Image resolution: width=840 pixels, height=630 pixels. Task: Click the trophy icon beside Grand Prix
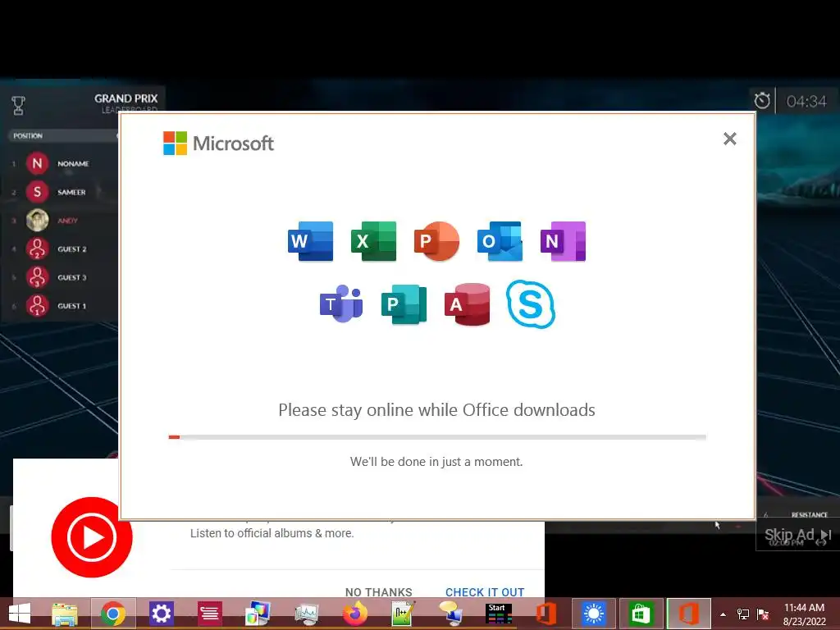point(18,106)
